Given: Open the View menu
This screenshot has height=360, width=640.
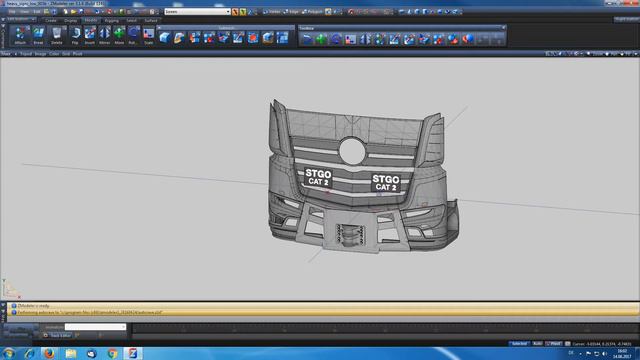Looking at the screenshot, I should [x=24, y=12].
